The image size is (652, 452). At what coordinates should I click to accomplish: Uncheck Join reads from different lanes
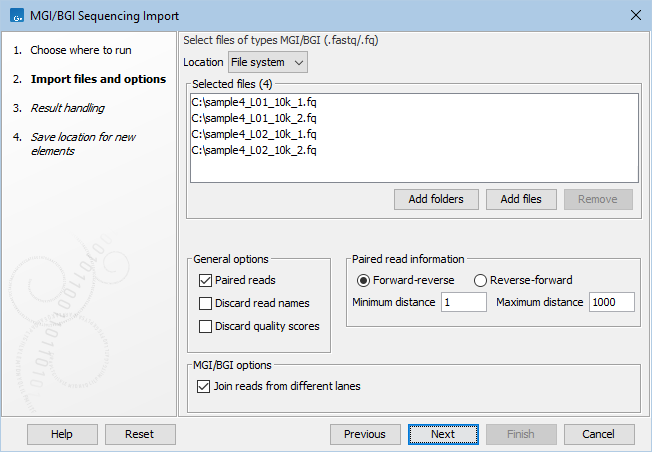coord(206,386)
